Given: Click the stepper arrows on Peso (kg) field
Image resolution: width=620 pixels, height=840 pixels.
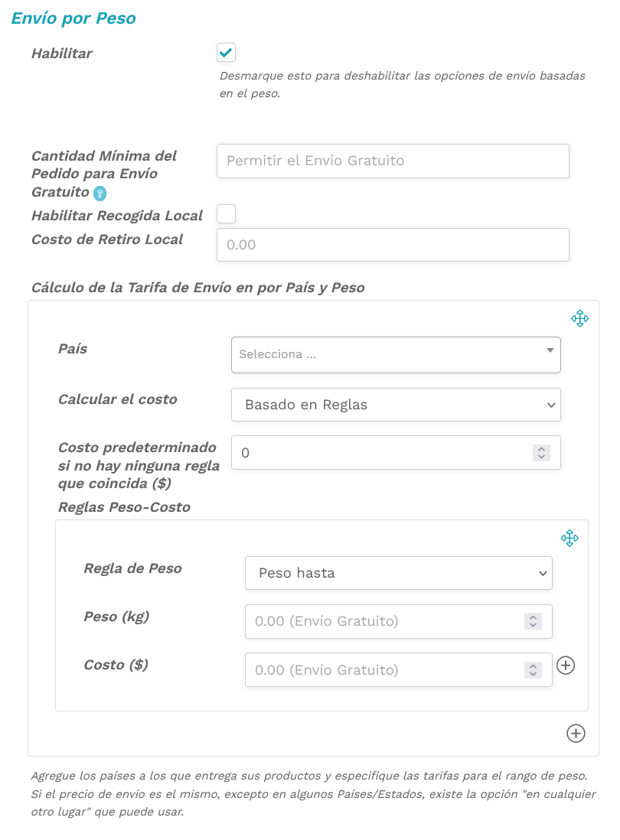Looking at the screenshot, I should click(x=533, y=621).
